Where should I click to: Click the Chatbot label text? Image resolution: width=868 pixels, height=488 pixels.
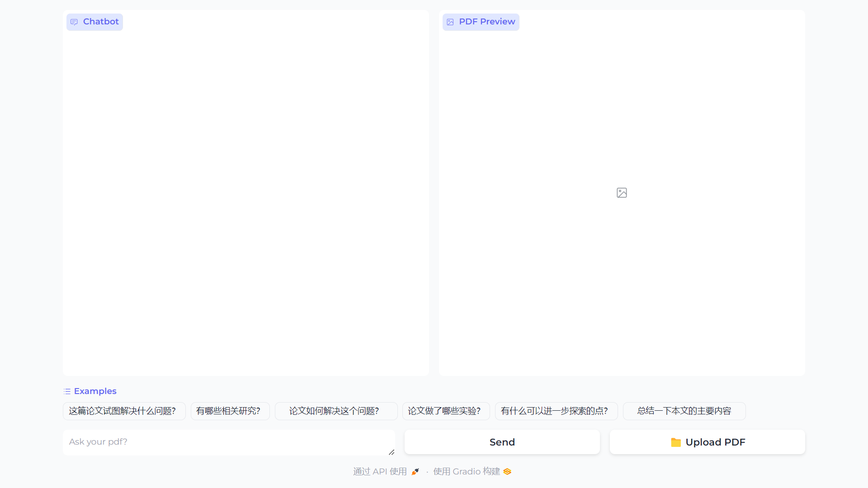tap(101, 22)
